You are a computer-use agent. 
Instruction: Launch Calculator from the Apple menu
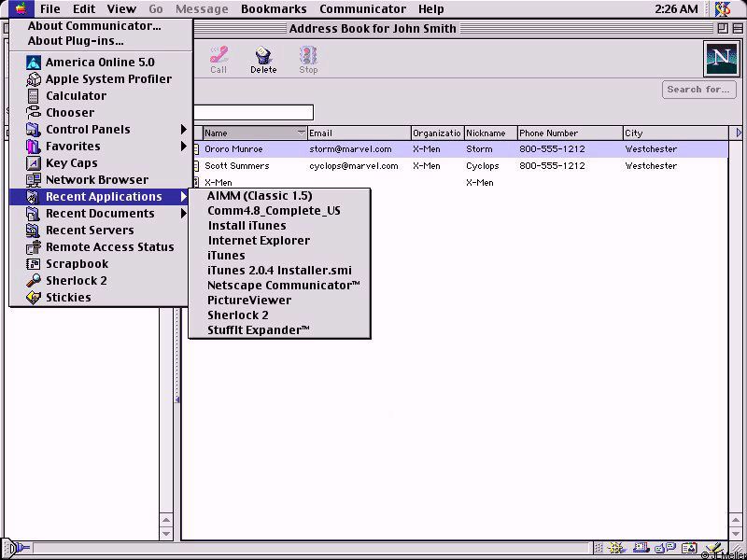pos(76,96)
